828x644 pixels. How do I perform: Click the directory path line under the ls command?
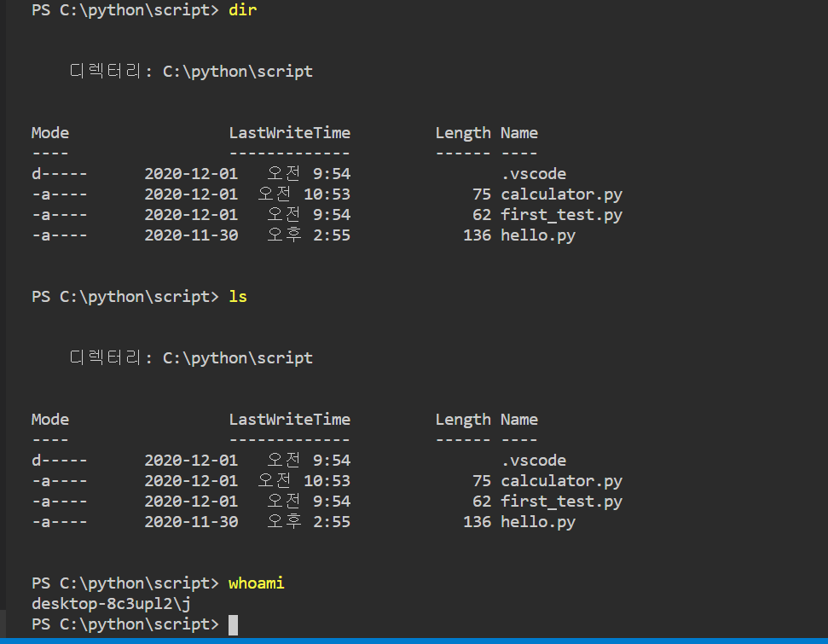191,358
